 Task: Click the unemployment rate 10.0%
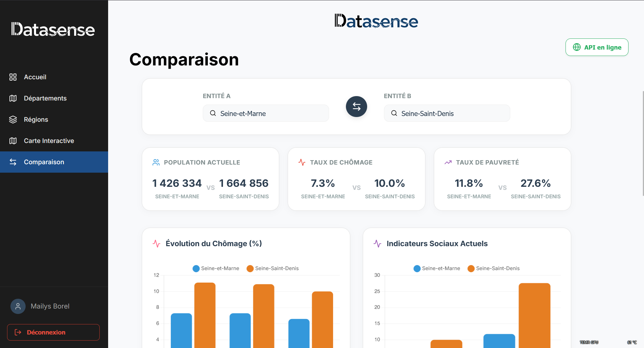[x=390, y=183]
